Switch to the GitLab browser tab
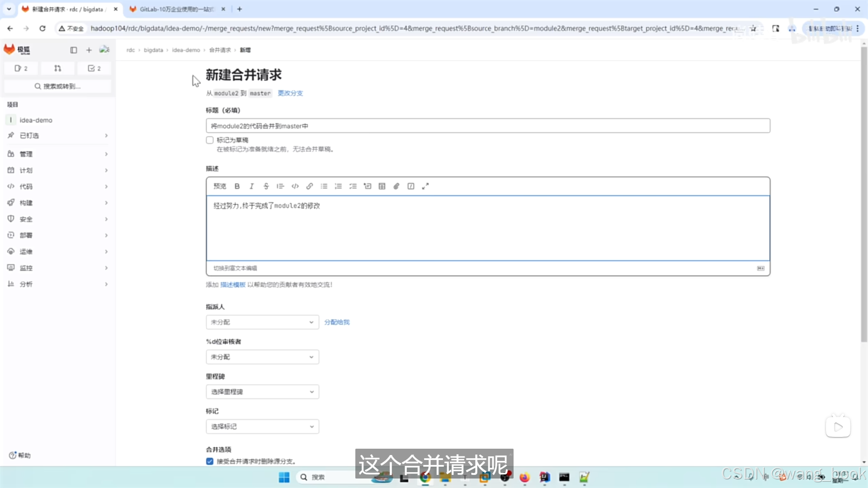 (177, 9)
